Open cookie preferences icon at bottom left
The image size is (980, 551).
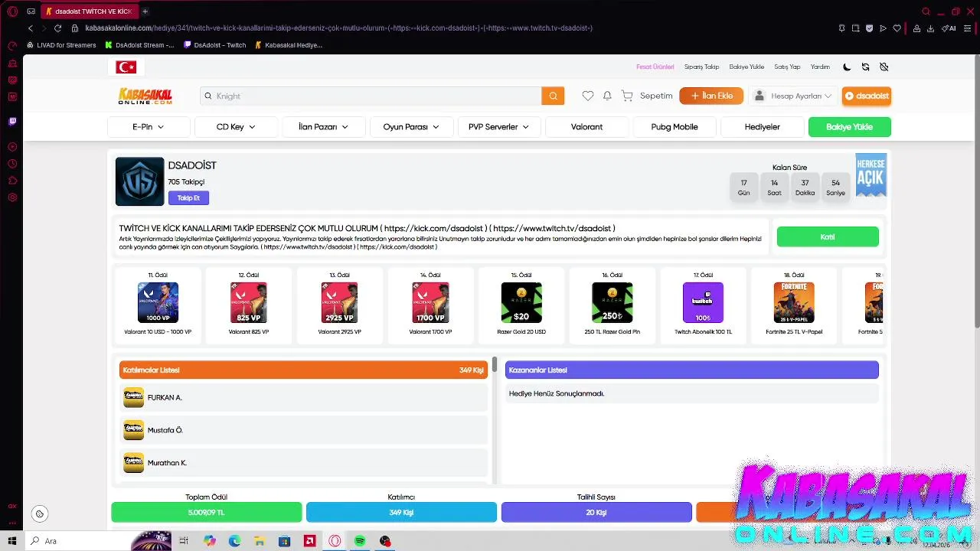coord(40,514)
